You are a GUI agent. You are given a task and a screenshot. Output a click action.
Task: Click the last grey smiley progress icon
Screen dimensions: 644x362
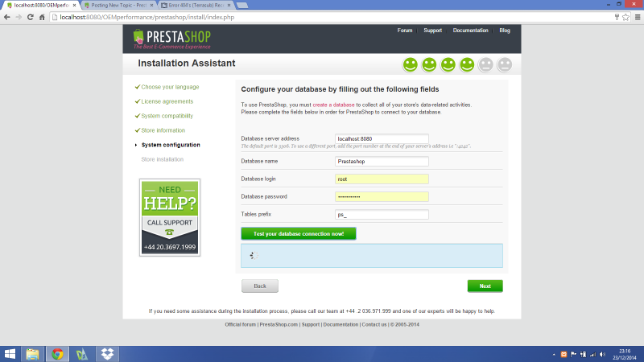(505, 64)
